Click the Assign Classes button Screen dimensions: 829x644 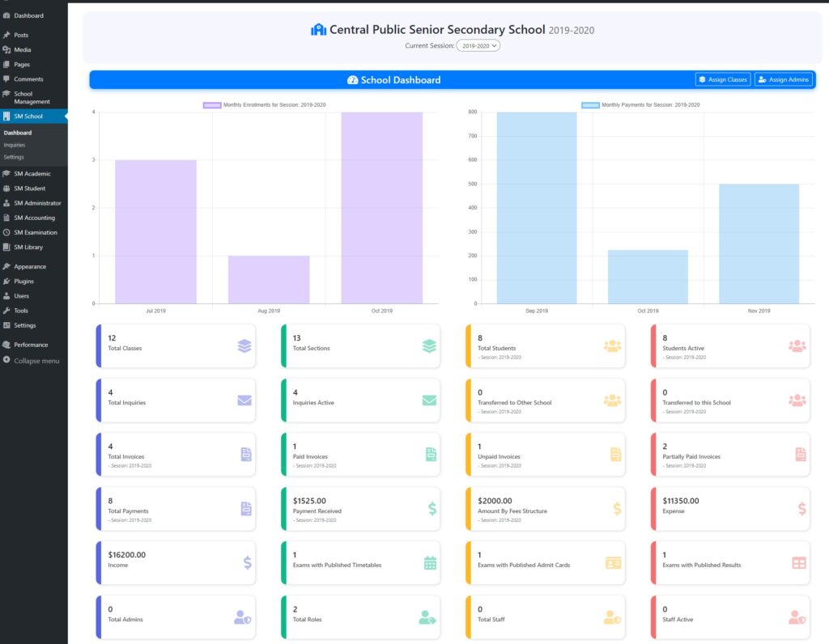[x=723, y=79]
